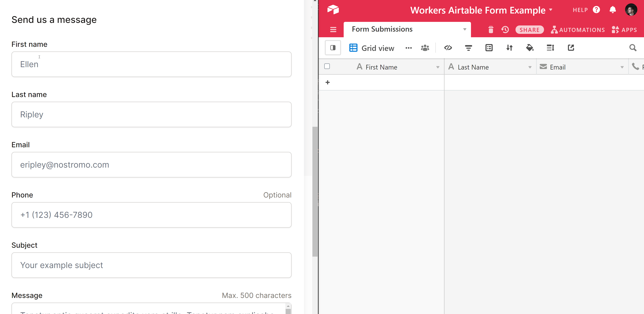Open the Automations panel
The width and height of the screenshot is (644, 314).
tap(578, 30)
